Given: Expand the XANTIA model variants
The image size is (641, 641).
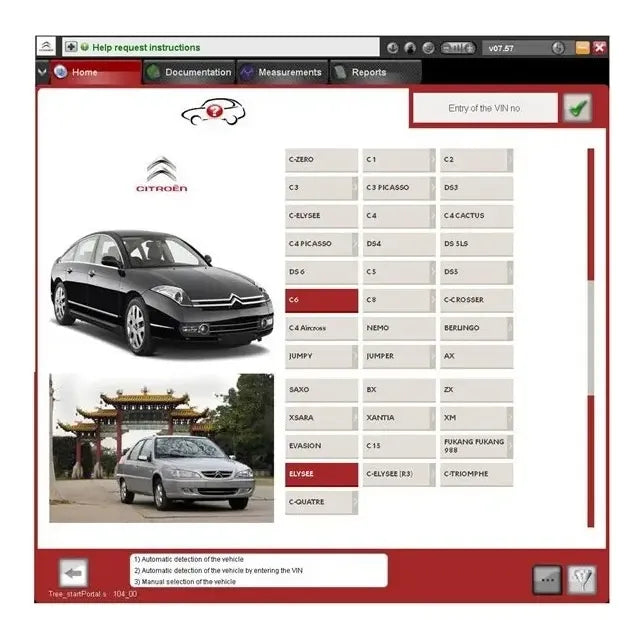Looking at the screenshot, I should coord(433,418).
